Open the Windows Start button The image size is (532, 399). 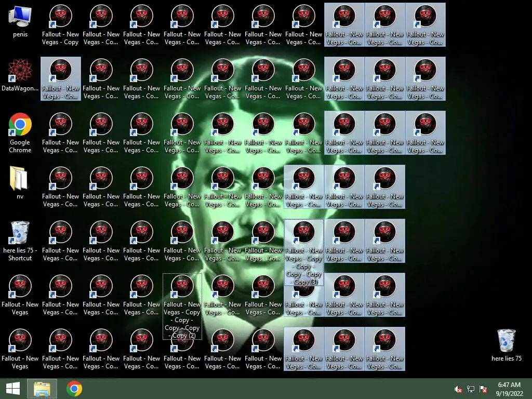pyautogui.click(x=13, y=389)
